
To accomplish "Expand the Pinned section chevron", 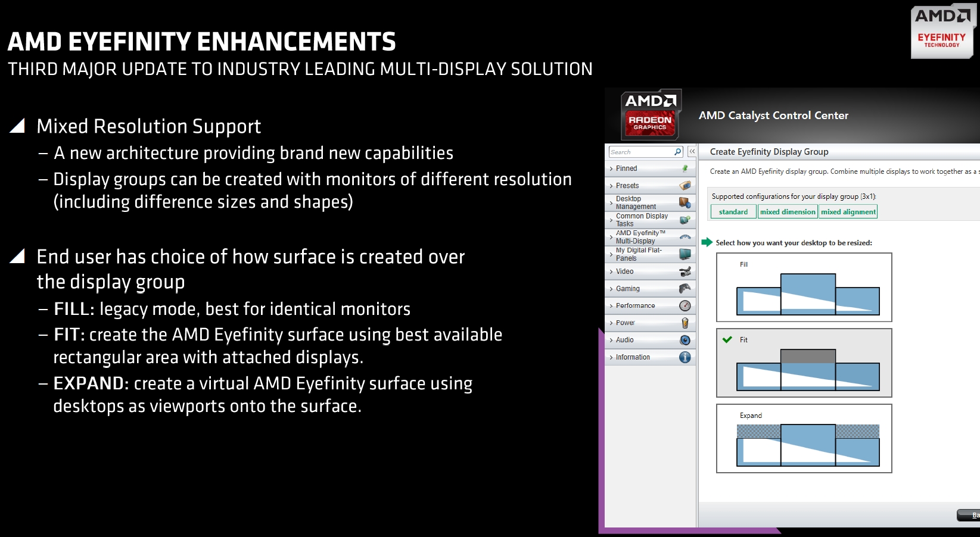I will point(611,169).
